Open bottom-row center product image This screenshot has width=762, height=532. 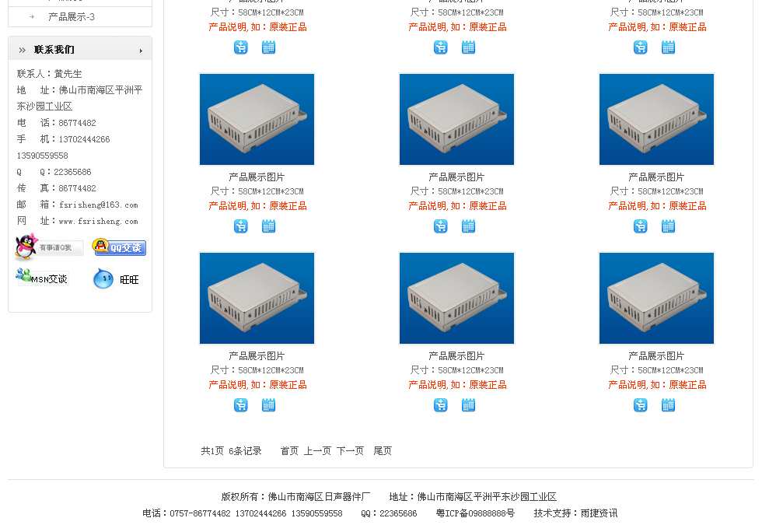(x=457, y=299)
